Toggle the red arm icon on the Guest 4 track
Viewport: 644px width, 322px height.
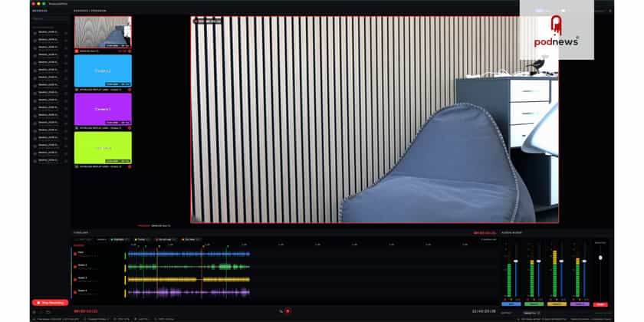pos(75,292)
